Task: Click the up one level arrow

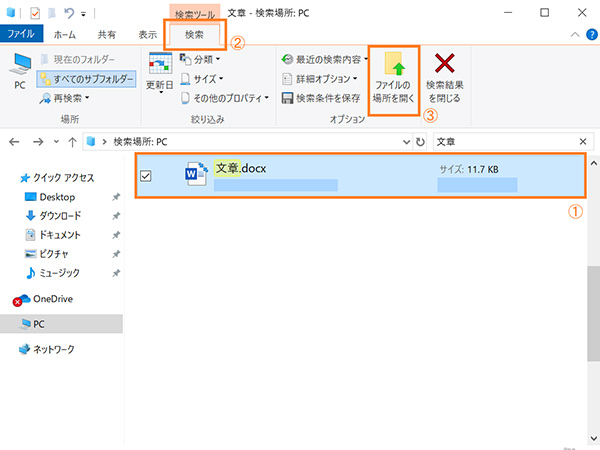Action: 72,142
